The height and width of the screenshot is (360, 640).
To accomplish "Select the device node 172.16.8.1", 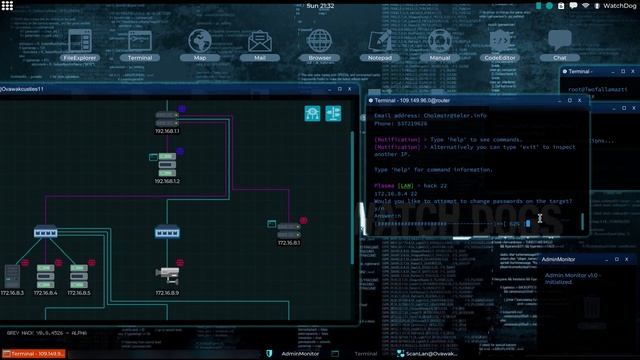I will click(x=289, y=231).
